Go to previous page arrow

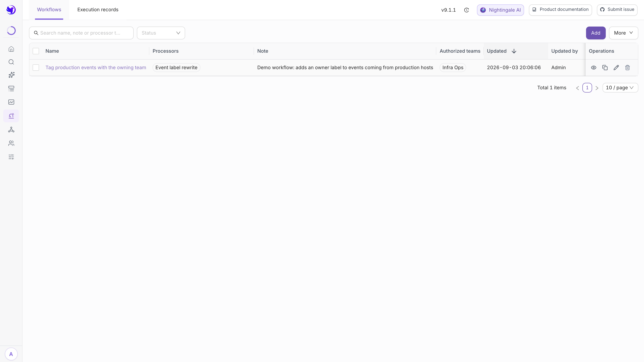(x=578, y=88)
